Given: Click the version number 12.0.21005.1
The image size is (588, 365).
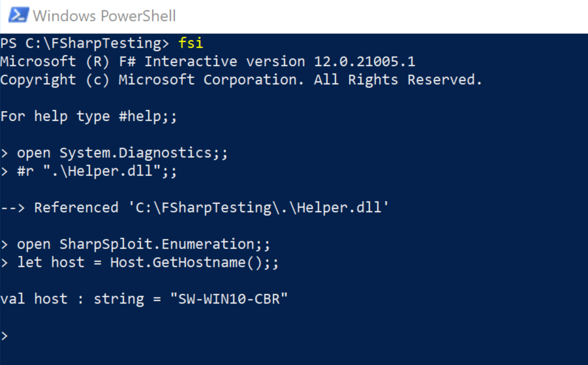Looking at the screenshot, I should click(364, 62).
